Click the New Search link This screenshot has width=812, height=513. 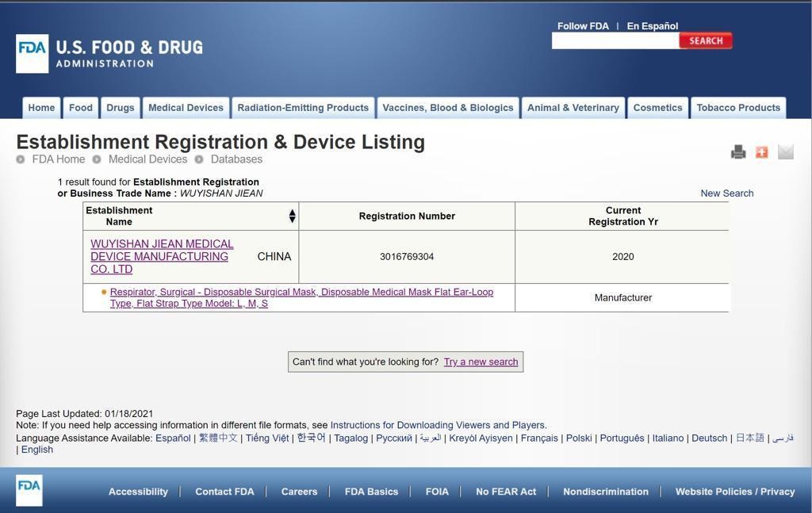(726, 193)
